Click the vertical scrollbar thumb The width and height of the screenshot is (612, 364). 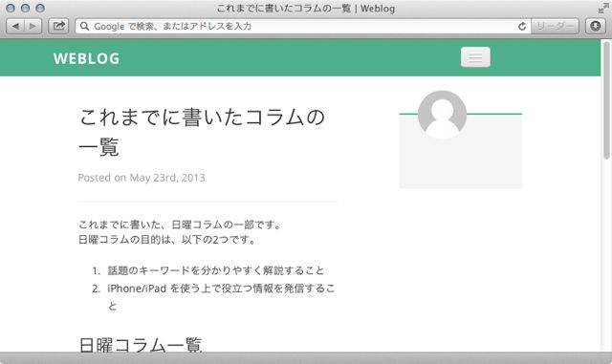(606, 100)
